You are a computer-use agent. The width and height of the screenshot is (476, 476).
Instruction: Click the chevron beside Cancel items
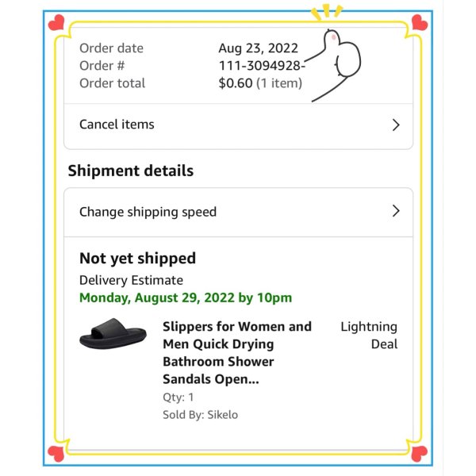click(396, 125)
